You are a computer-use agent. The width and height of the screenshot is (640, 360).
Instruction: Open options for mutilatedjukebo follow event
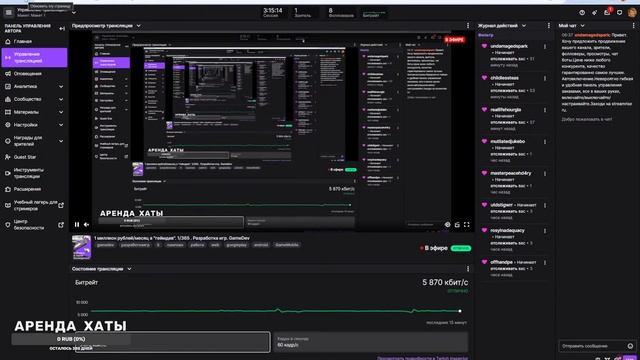(545, 142)
